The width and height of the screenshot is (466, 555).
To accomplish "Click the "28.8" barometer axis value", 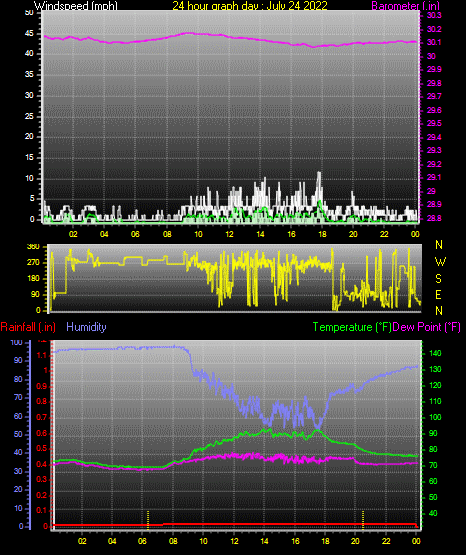I will coord(434,218).
